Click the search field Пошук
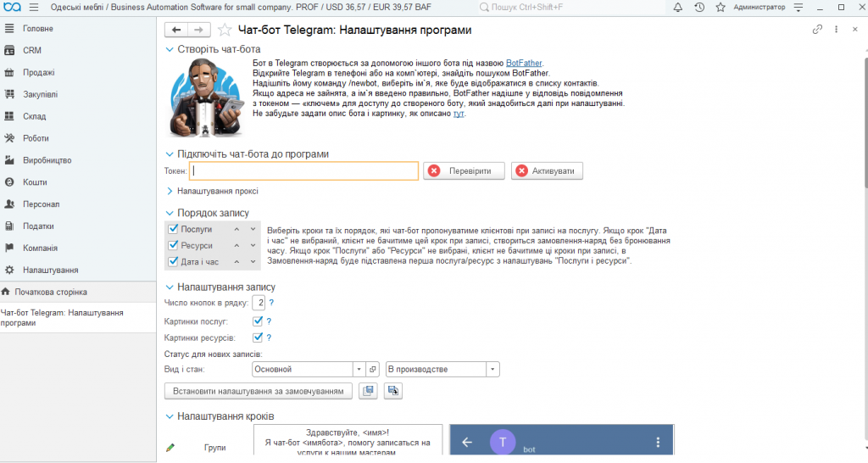 (x=570, y=7)
